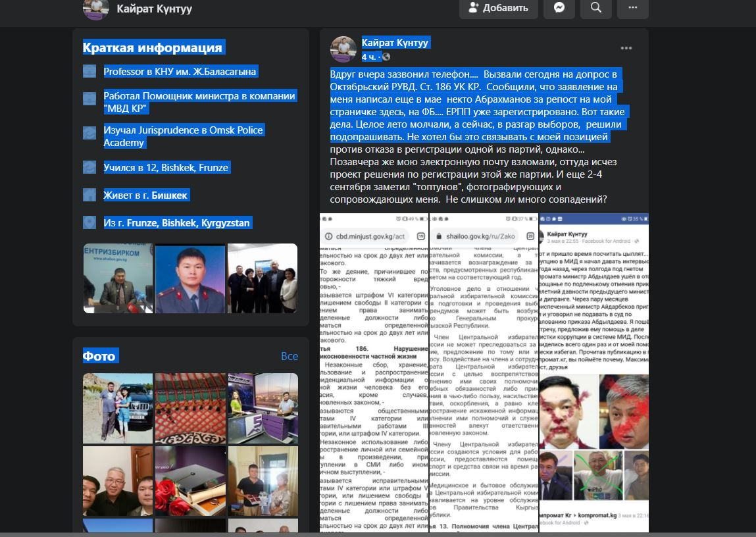Click the author avatar on the post
756x537 pixels.
[343, 49]
